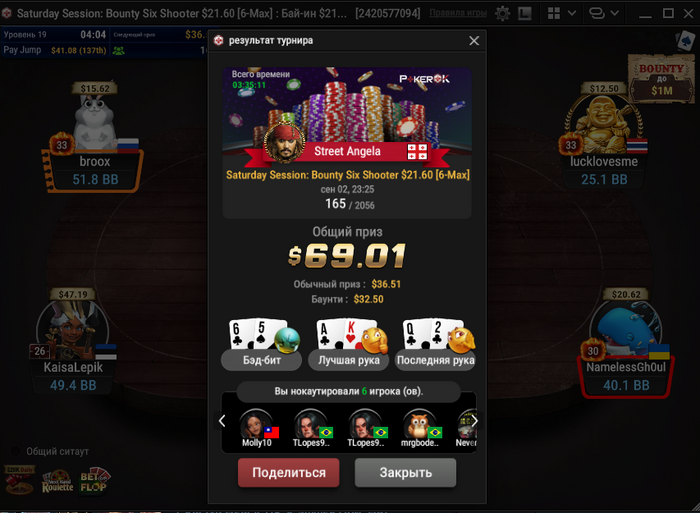Select the Последняя рука hand badge
Viewport: 700px width, 513px height.
point(435,360)
